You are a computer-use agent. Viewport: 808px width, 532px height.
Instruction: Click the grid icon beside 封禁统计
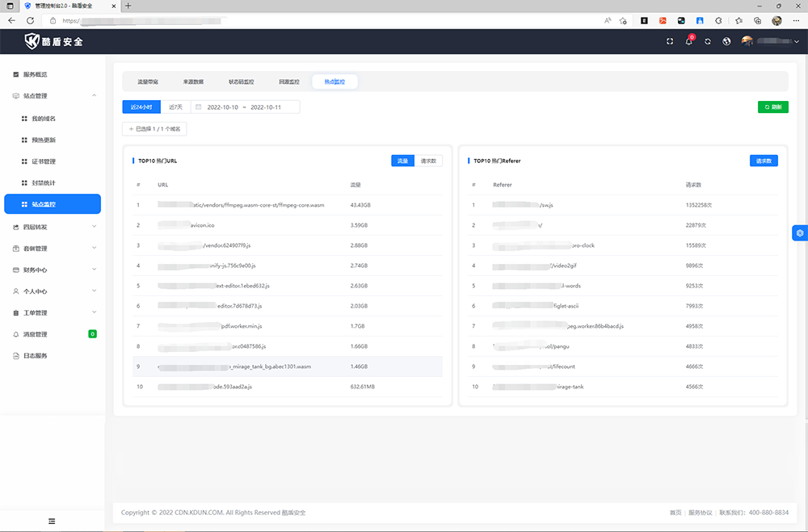(x=24, y=182)
